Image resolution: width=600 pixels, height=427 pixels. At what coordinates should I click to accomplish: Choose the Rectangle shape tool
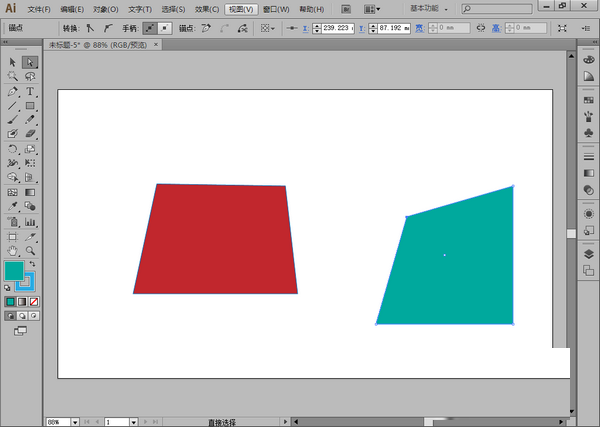coord(30,105)
